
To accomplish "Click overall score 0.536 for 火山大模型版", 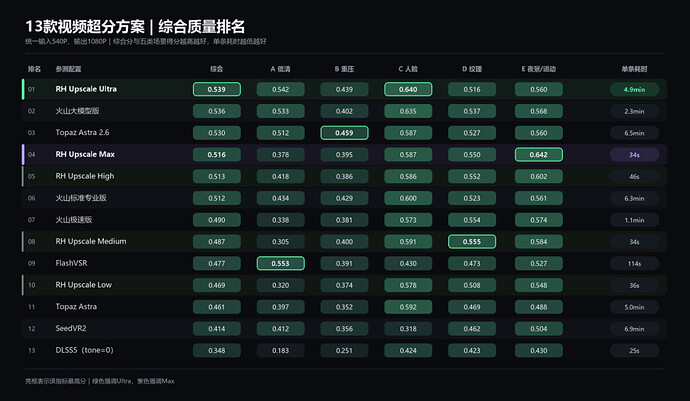I will 217,111.
